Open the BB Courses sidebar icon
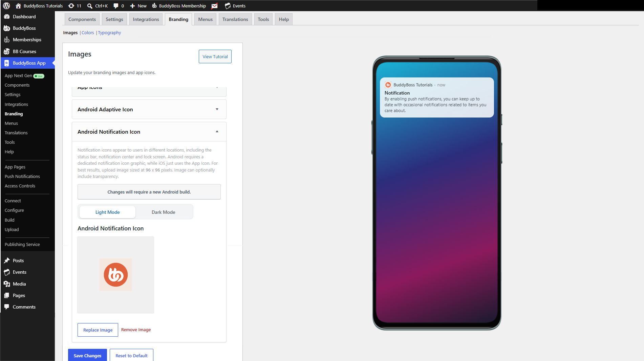This screenshot has height=361, width=644. click(x=7, y=51)
